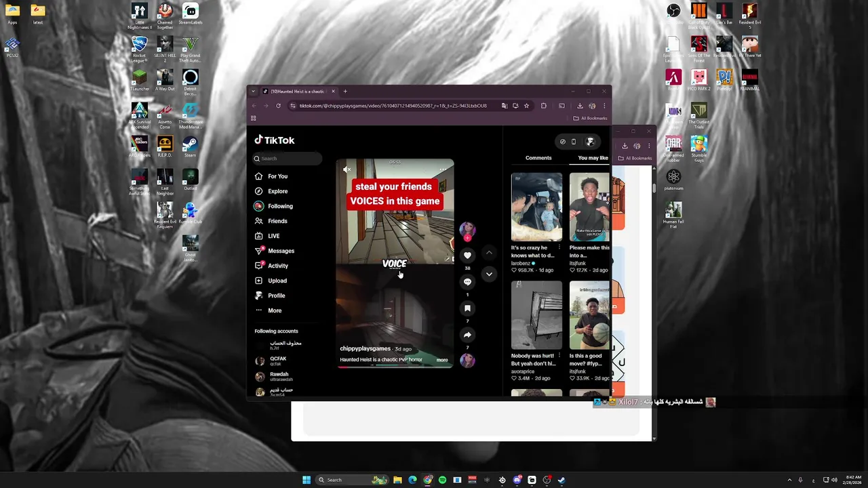The width and height of the screenshot is (868, 488).
Task: Seek on the video progress bar
Action: (x=395, y=367)
